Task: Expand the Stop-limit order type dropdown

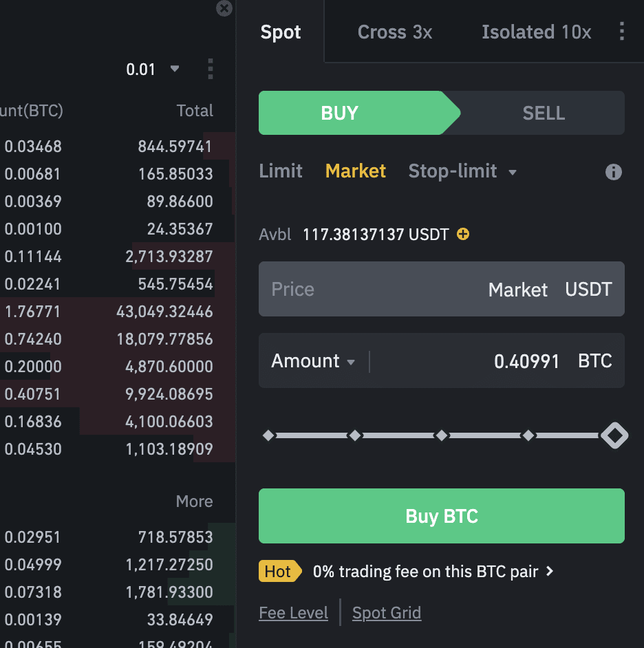Action: 512,172
